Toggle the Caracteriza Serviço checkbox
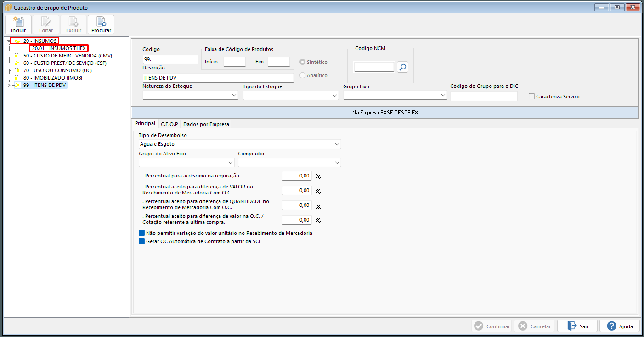 coord(531,97)
